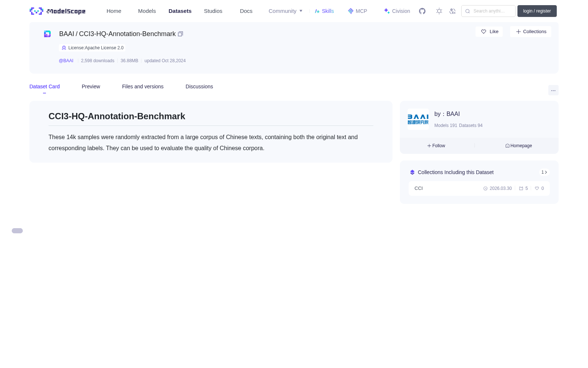
Task: Add dataset to Collections
Action: coord(531,32)
